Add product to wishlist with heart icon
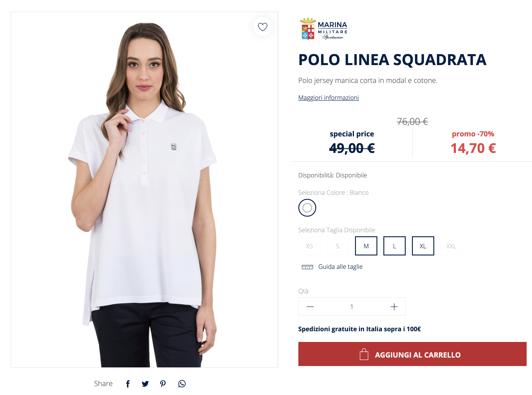 click(x=262, y=27)
